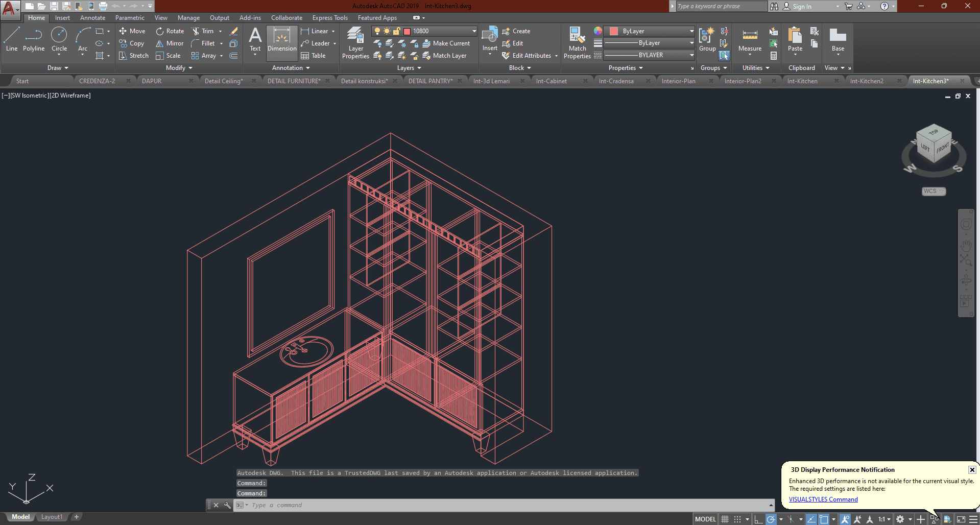Toggle polar tracking in status bar
980x525 pixels.
pos(771,519)
